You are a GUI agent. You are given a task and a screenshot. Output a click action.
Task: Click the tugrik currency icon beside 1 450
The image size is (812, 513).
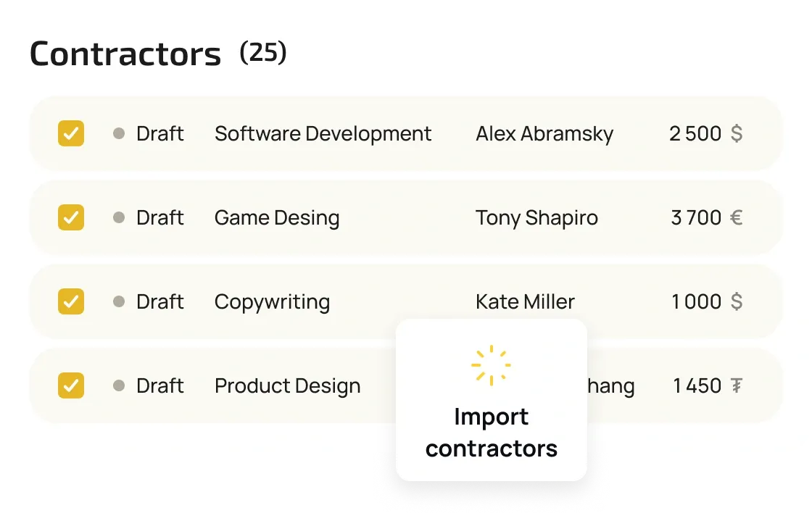coord(736,385)
